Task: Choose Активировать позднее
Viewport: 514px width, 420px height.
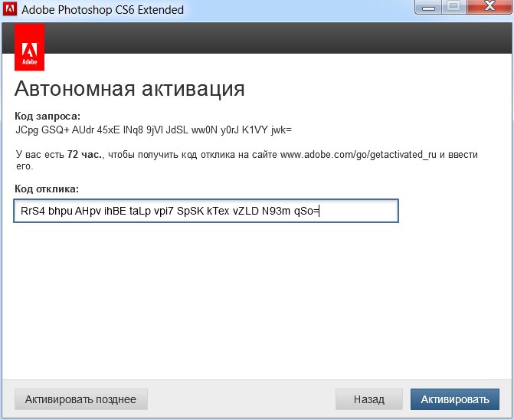Action: click(x=80, y=399)
